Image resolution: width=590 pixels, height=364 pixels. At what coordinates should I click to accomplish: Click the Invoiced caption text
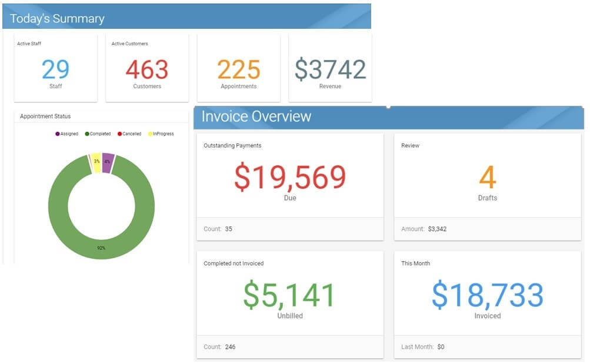pyautogui.click(x=488, y=316)
